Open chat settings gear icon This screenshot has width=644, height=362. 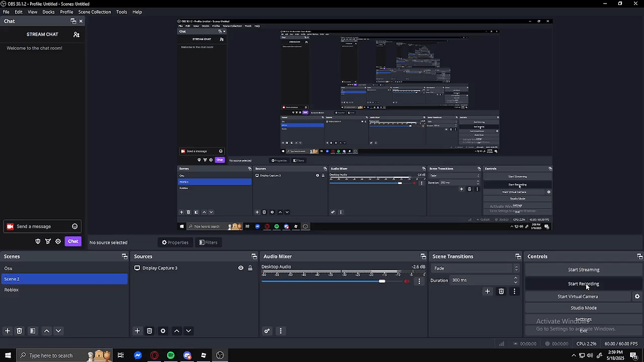58,241
